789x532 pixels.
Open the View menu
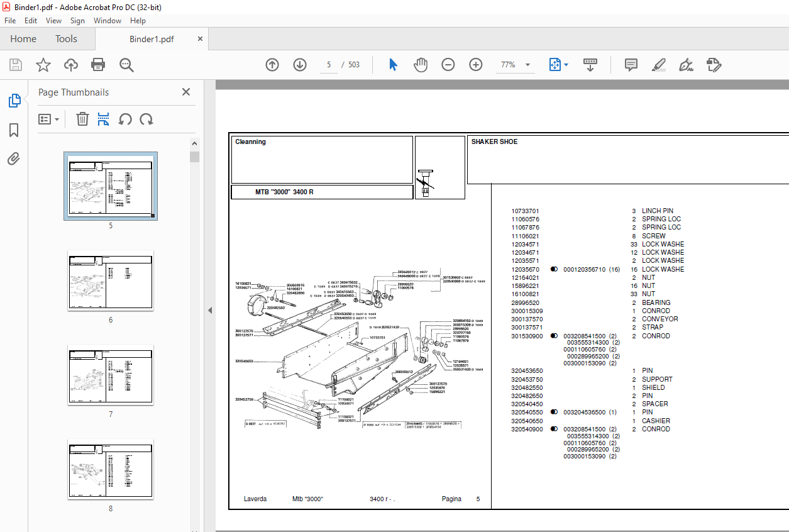click(54, 21)
